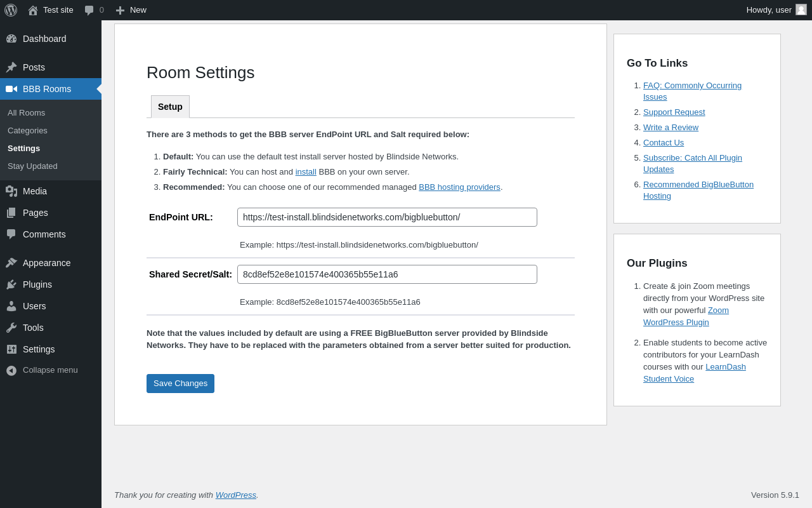Image resolution: width=812 pixels, height=508 pixels.
Task: Follow the BBB hosting providers link
Action: tap(459, 187)
